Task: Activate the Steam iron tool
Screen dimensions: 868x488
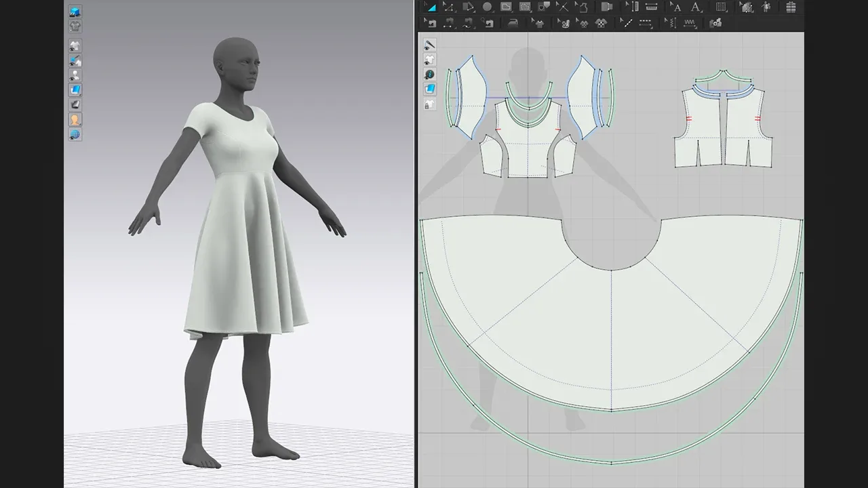Action: [513, 23]
